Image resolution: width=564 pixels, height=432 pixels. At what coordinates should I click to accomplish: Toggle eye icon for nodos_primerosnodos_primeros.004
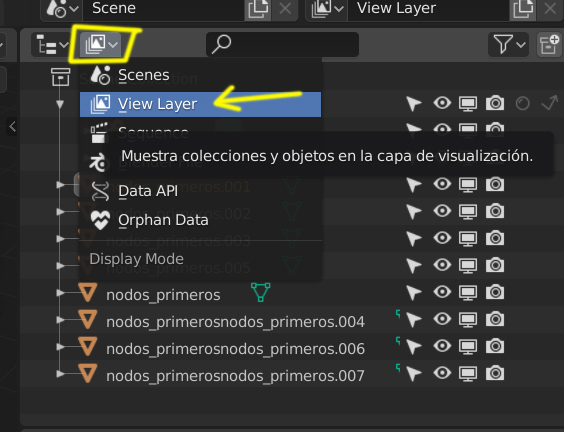click(x=442, y=319)
